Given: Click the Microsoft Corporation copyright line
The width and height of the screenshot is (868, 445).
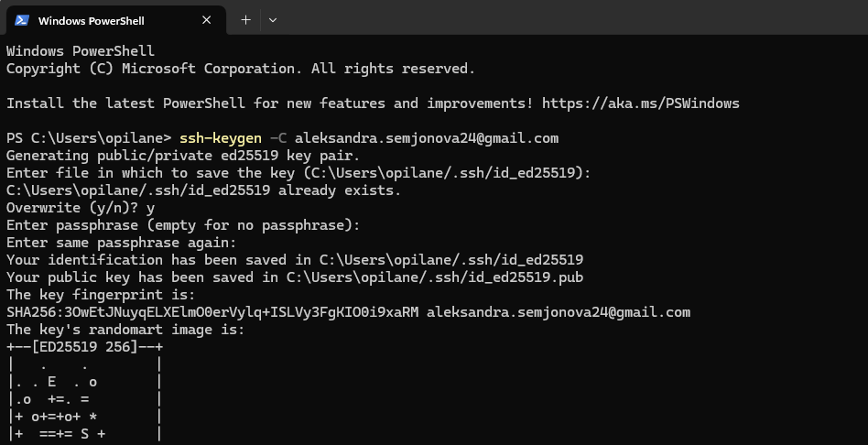Looking at the screenshot, I should [240, 69].
